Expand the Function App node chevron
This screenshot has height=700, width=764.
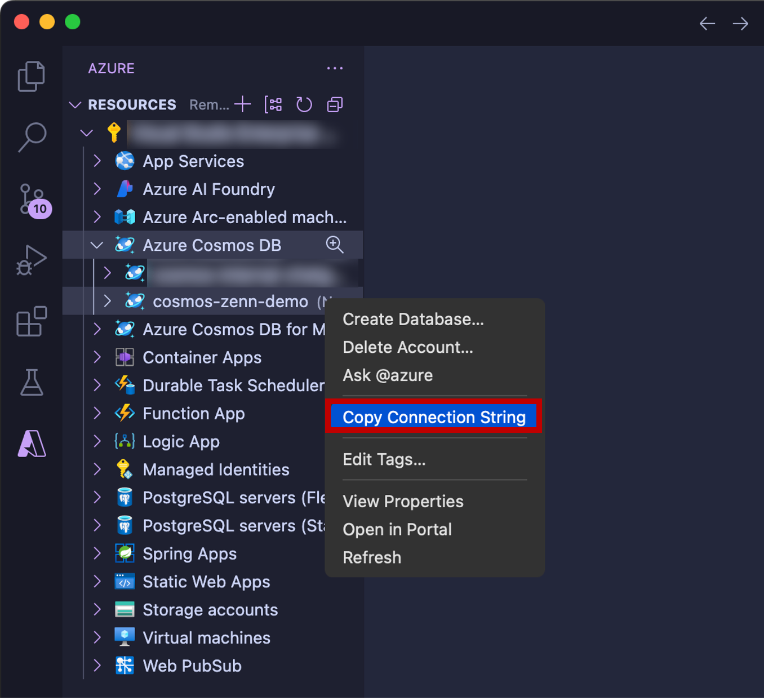coord(97,413)
